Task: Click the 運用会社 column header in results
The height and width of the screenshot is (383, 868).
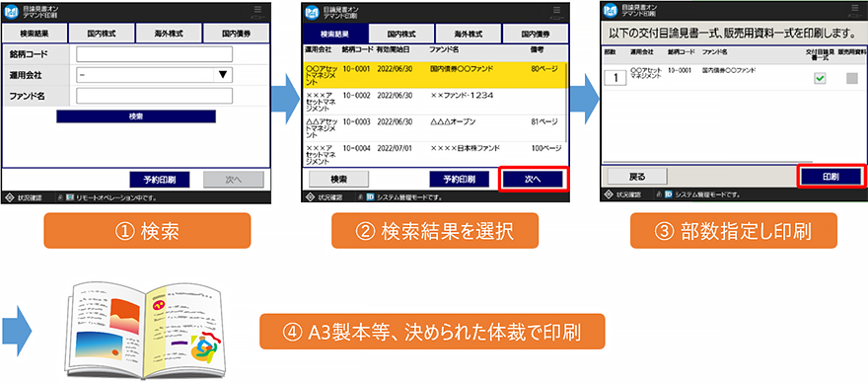Action: [x=318, y=50]
